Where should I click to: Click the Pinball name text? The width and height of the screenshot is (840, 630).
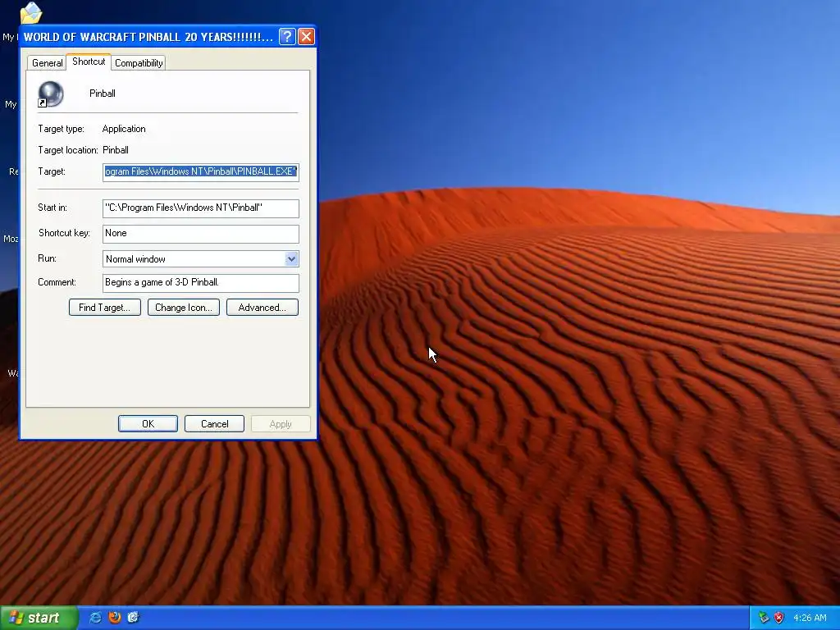coord(103,94)
